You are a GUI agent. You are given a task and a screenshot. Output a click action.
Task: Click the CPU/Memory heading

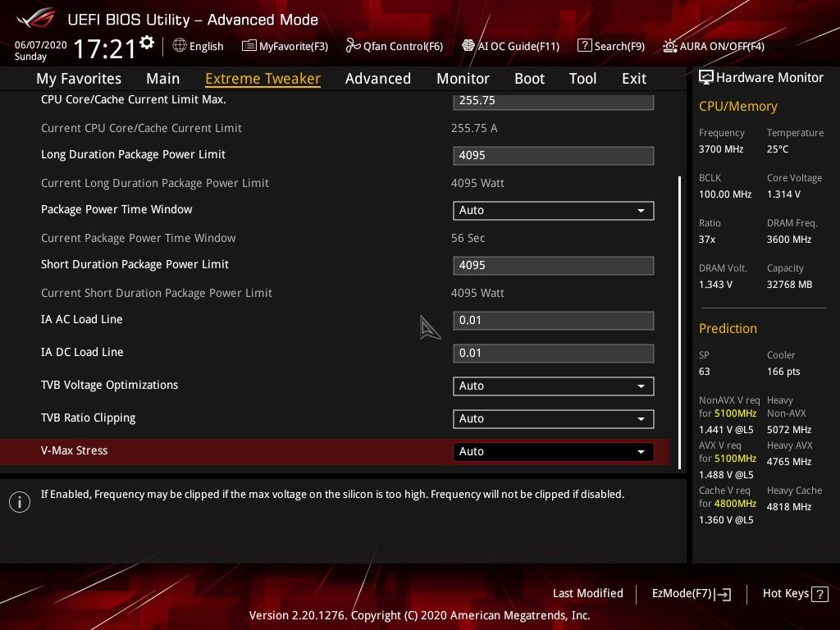(738, 107)
